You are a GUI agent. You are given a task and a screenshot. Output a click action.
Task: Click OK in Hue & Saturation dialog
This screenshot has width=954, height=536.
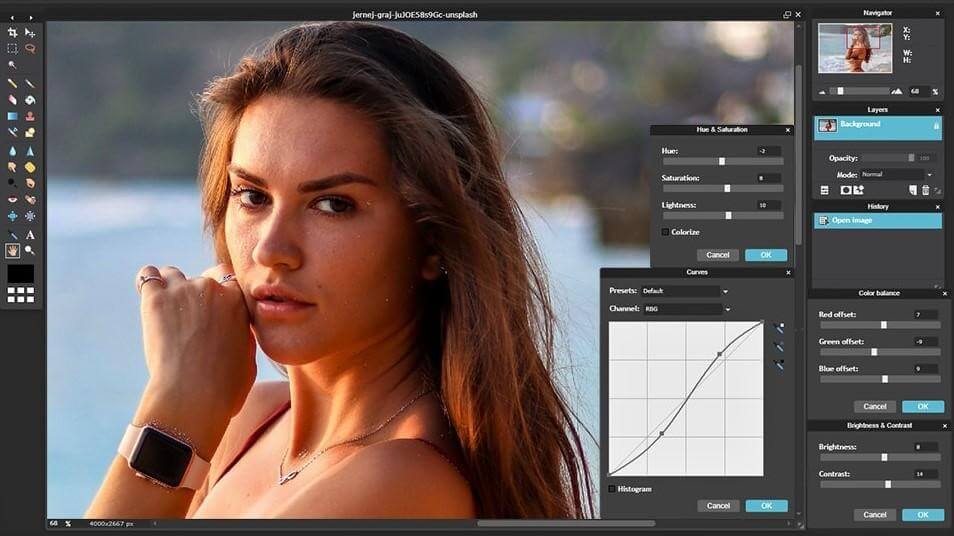click(x=765, y=255)
